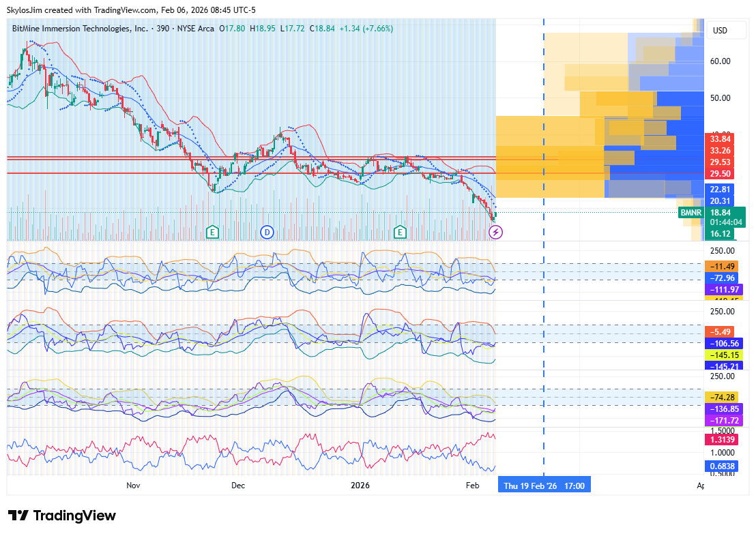The image size is (756, 536).
Task: Click the TradingView logo at bottom left
Action: point(61,516)
